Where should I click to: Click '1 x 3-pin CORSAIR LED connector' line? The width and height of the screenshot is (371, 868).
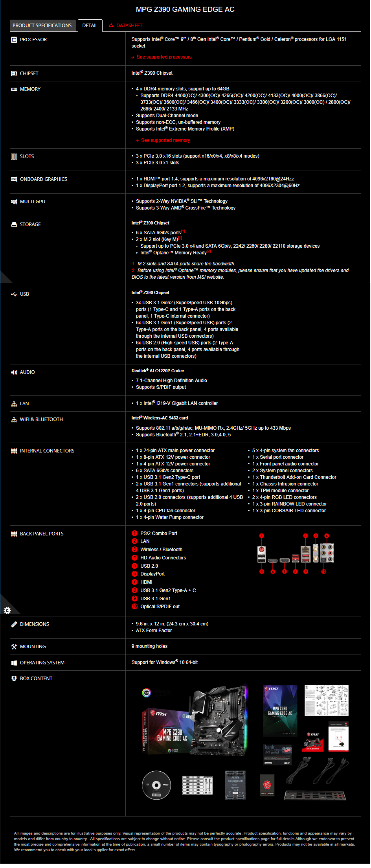289,511
